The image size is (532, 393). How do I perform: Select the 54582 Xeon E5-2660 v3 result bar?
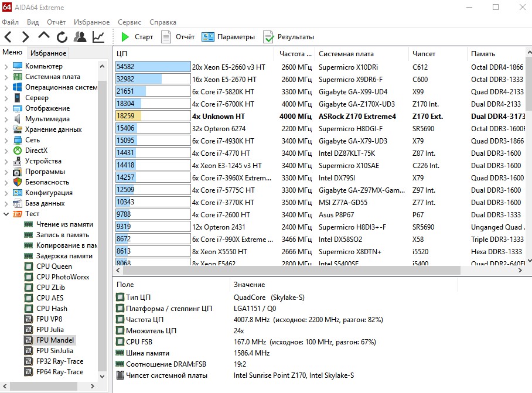coord(153,67)
